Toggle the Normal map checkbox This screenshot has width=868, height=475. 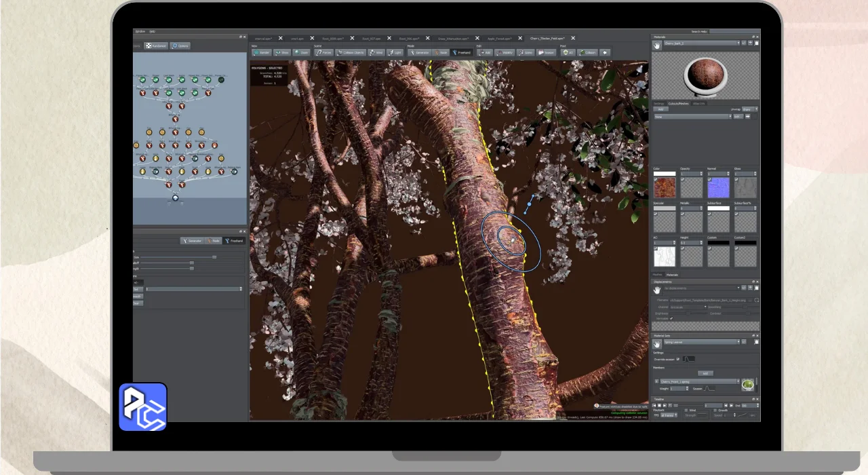tap(709, 180)
